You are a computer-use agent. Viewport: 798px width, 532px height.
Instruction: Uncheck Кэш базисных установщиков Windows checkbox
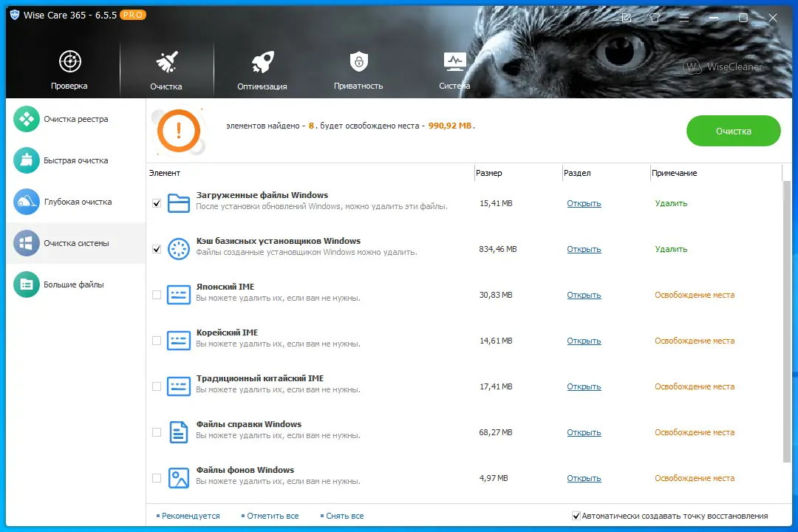157,249
